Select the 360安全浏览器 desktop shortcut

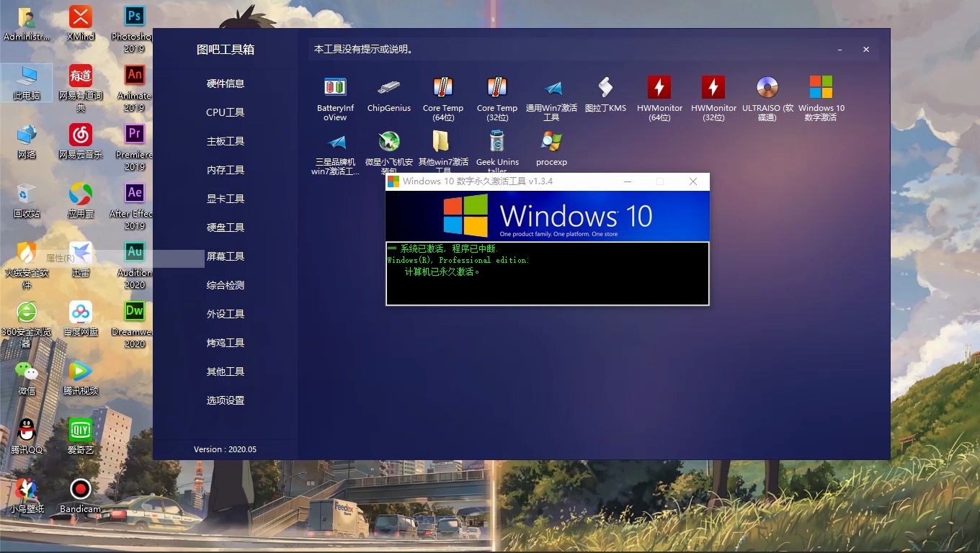tap(27, 324)
